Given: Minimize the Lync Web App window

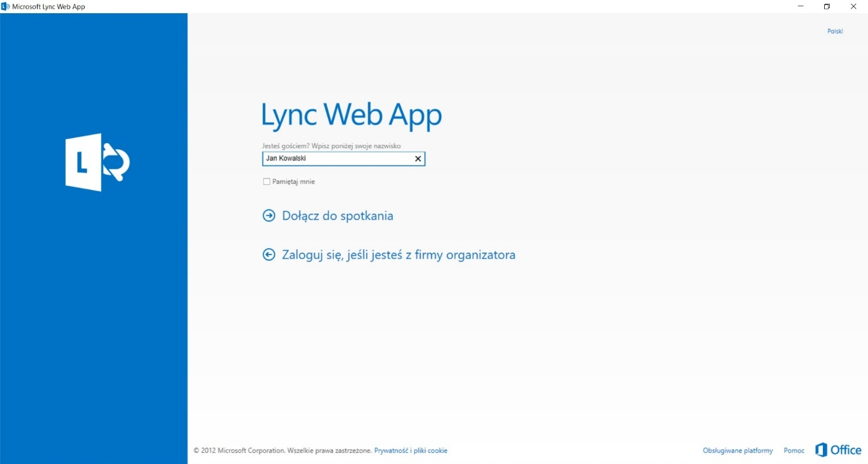Looking at the screenshot, I should tap(800, 6).
